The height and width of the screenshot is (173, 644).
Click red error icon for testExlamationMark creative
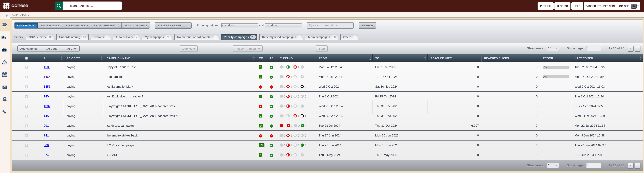pyautogui.click(x=260, y=87)
